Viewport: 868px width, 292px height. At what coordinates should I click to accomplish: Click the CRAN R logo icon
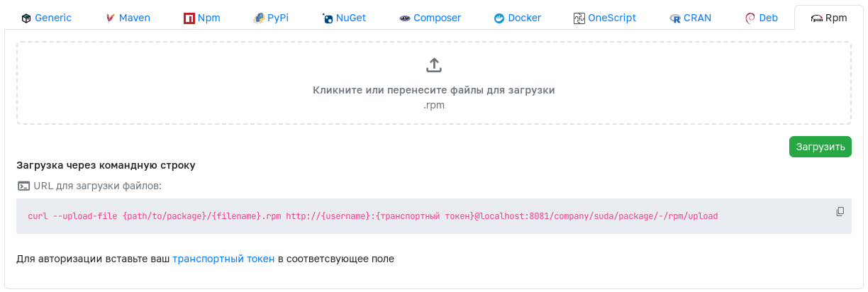point(675,18)
